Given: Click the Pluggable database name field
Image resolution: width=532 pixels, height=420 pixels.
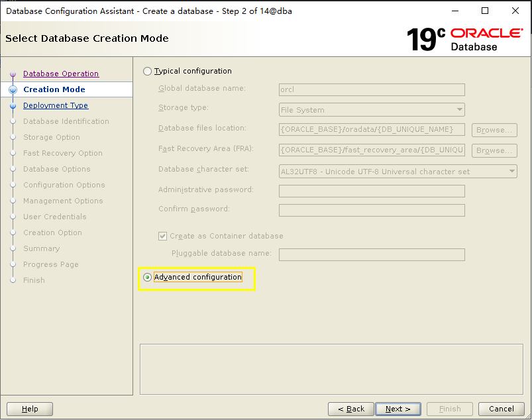Looking at the screenshot, I should [372, 255].
